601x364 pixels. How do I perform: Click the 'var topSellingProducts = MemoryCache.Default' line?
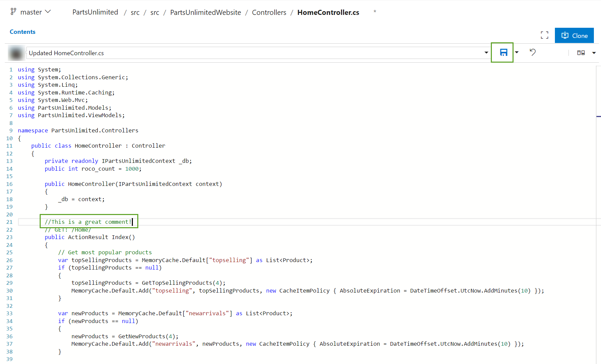(185, 260)
